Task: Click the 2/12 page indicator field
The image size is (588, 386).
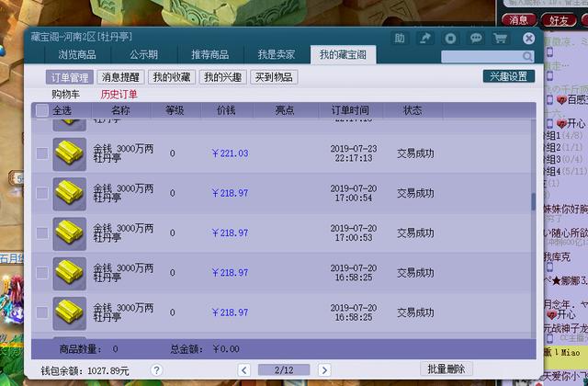Action: pyautogui.click(x=284, y=370)
